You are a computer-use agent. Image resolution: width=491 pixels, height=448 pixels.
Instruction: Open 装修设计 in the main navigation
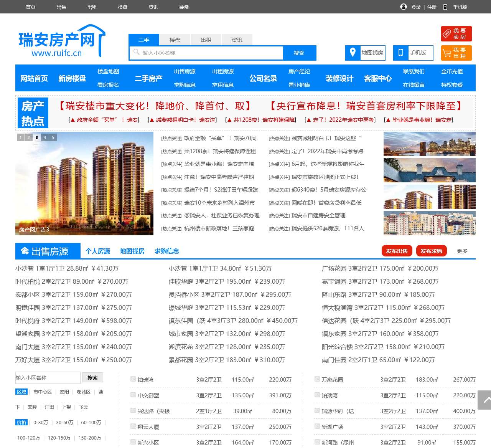339,78
